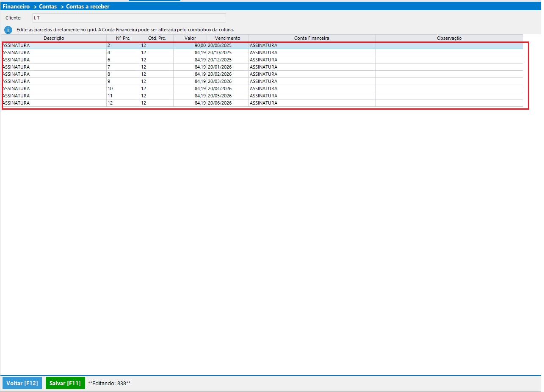Click parcel number 2 in N° Prc. column
Screen dimensions: 544x392
point(123,45)
